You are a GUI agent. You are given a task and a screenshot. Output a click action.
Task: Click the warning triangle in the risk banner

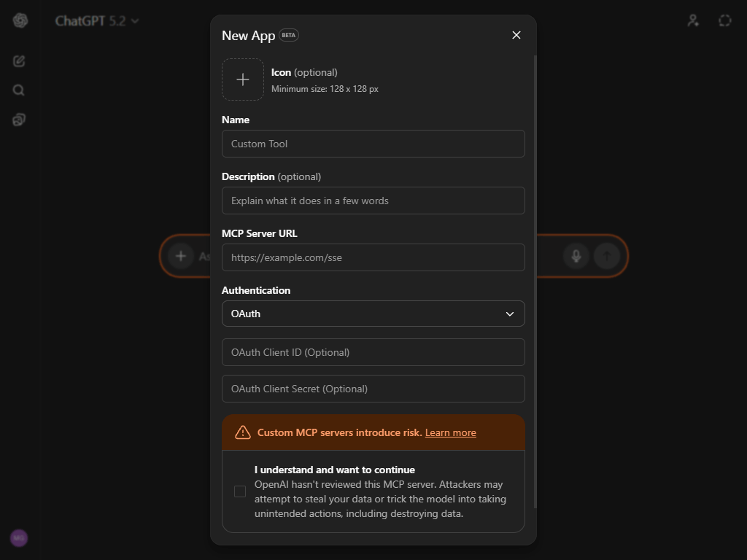[x=241, y=432]
